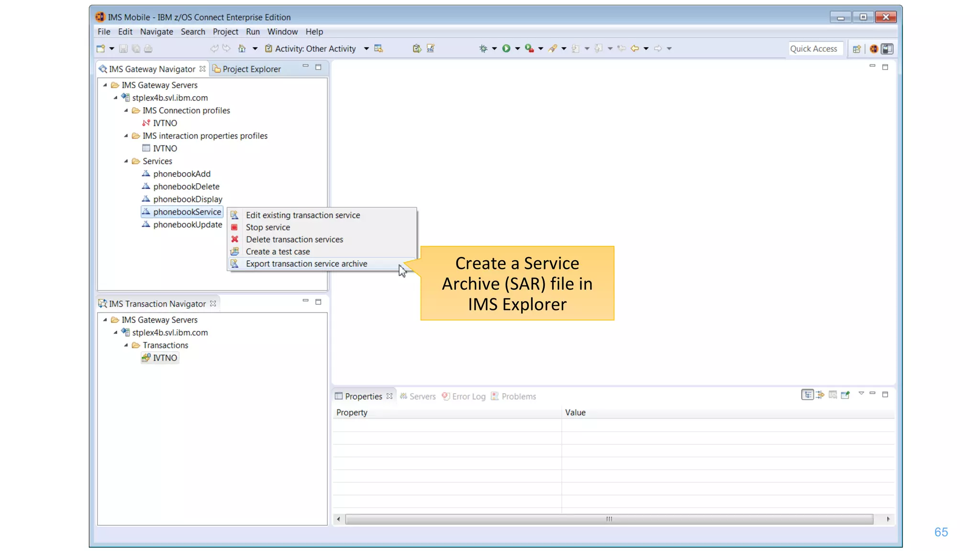The image size is (980, 551).
Task: Toggle Show Advanced Properties arrow icon
Action: tap(820, 395)
